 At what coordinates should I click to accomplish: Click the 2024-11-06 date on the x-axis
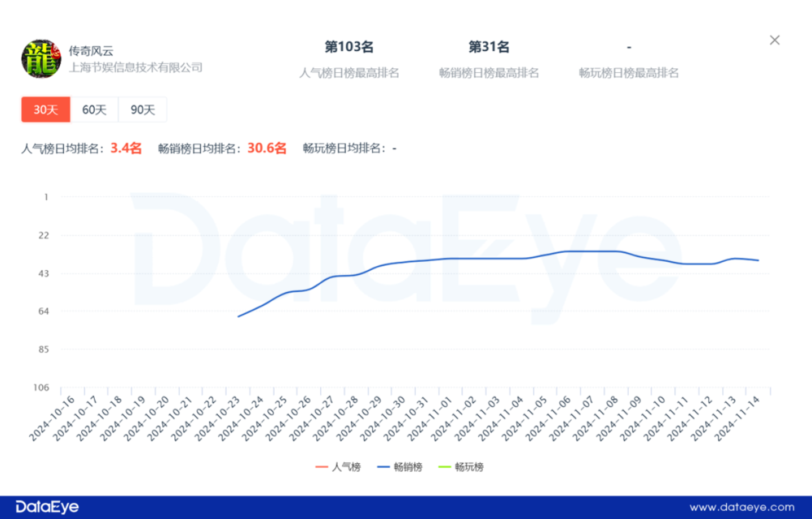coord(546,419)
